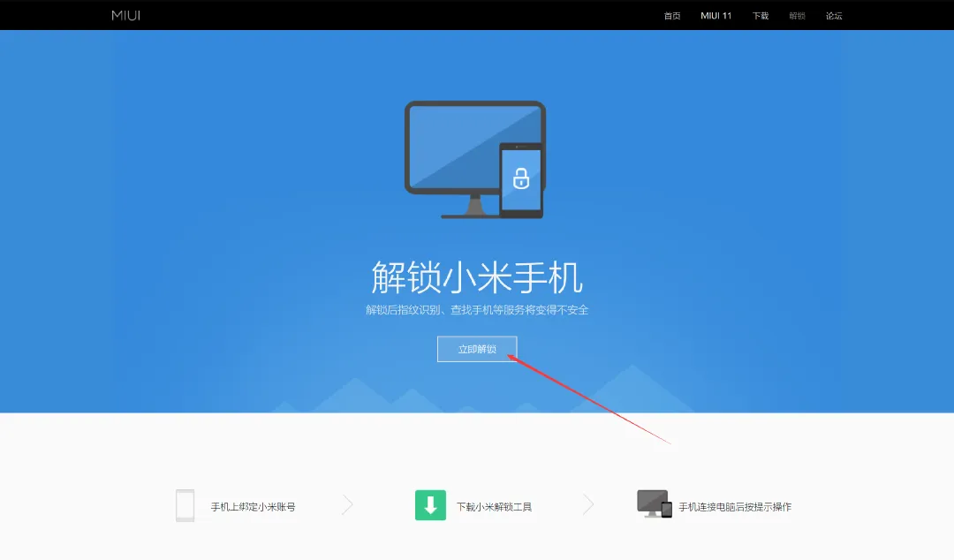Click the green download arrow icon

(x=431, y=505)
